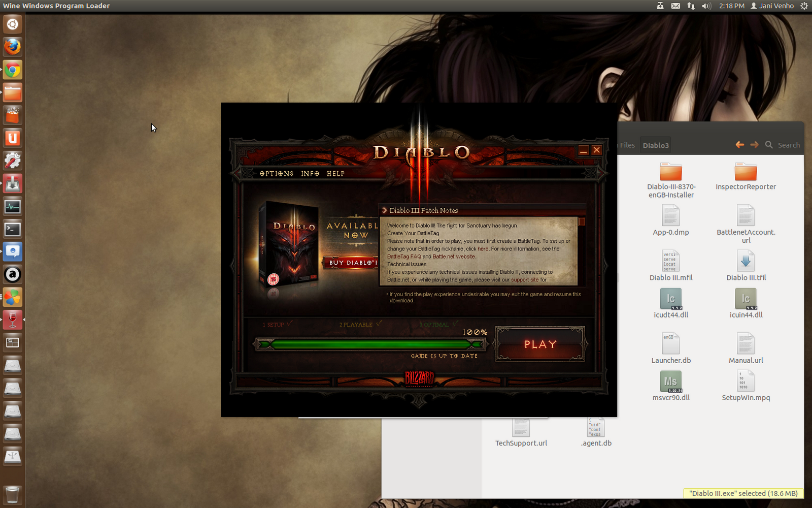Follow the 'here' link in patch notes
The image size is (812, 508).
click(x=483, y=249)
